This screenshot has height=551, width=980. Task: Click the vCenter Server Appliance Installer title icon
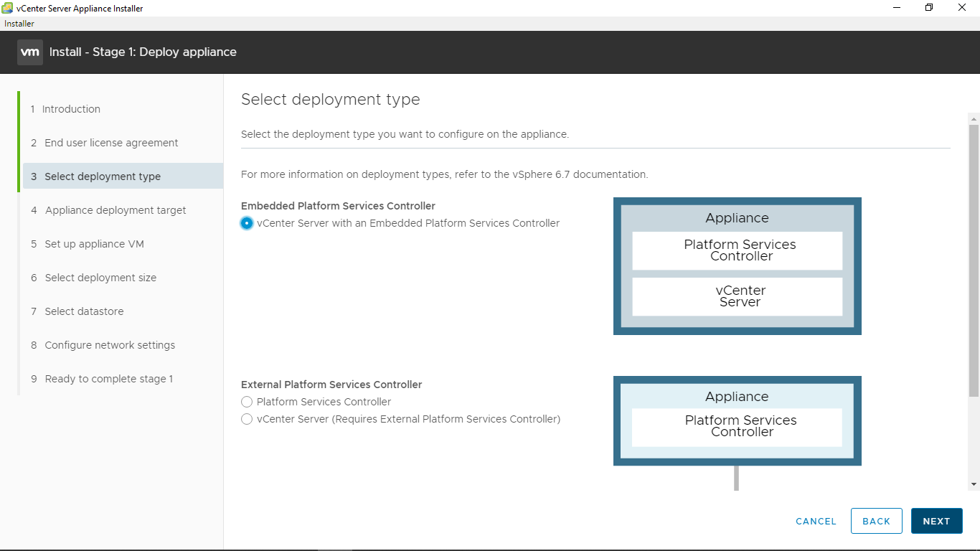(8, 8)
